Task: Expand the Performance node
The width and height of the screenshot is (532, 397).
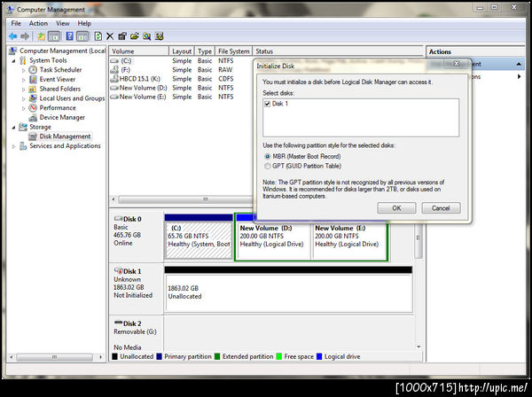Action: click(x=23, y=108)
